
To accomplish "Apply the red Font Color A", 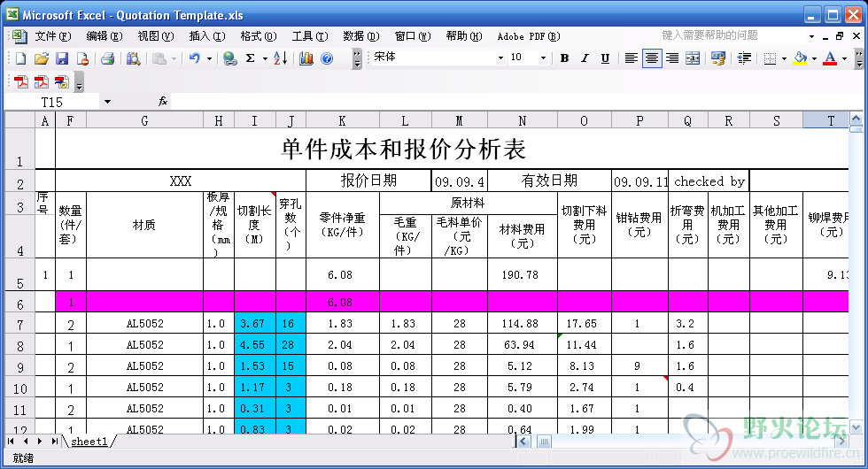I will pyautogui.click(x=830, y=58).
